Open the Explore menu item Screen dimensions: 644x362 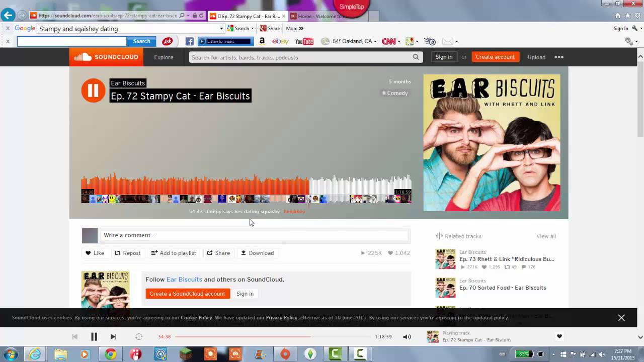click(164, 57)
